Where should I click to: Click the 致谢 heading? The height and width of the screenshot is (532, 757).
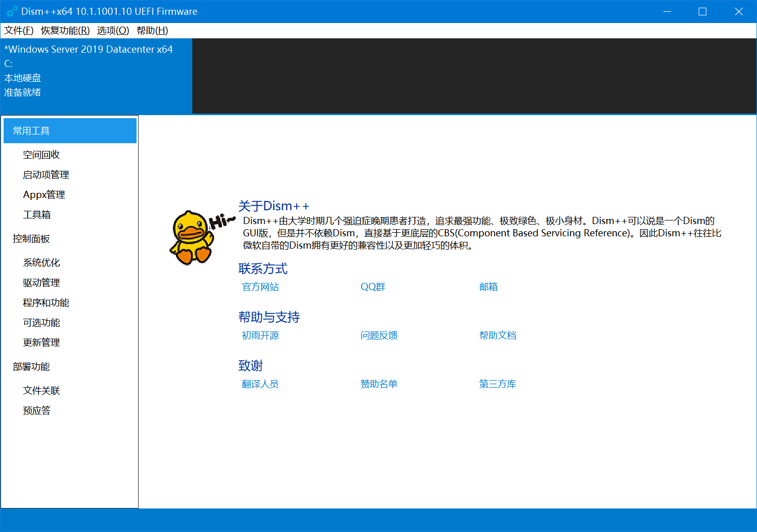[x=251, y=366]
